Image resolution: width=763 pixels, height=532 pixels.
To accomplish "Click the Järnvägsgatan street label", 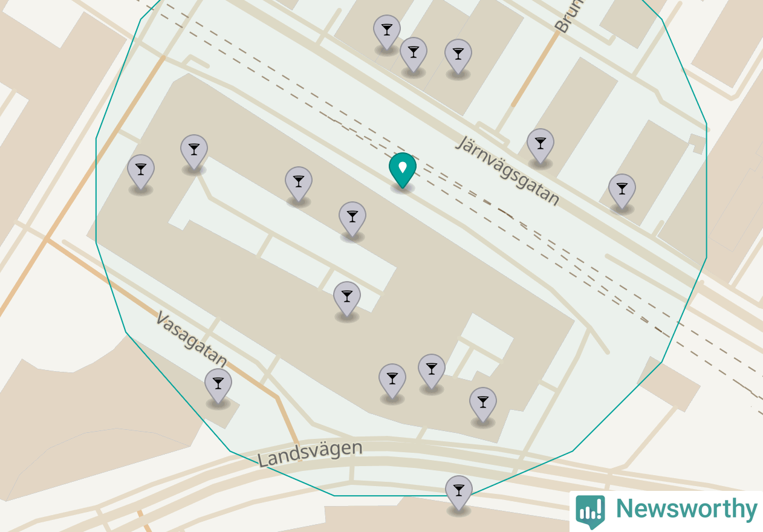I will [x=508, y=170].
